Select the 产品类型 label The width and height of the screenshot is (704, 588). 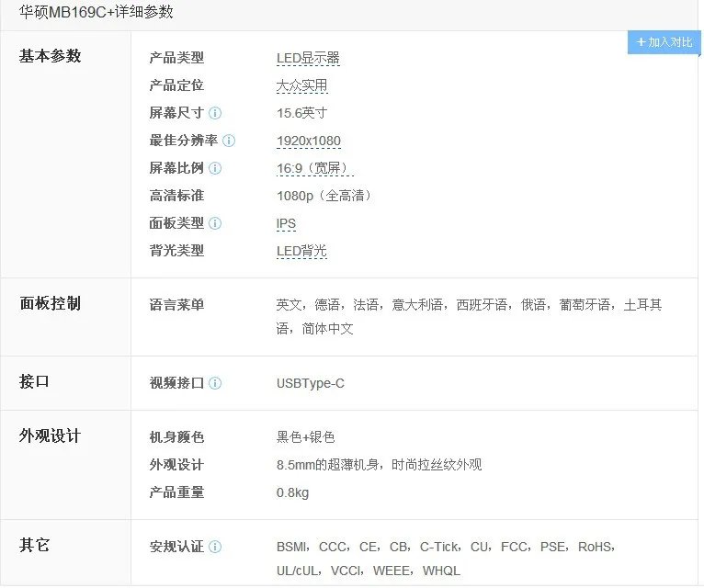click(x=176, y=58)
